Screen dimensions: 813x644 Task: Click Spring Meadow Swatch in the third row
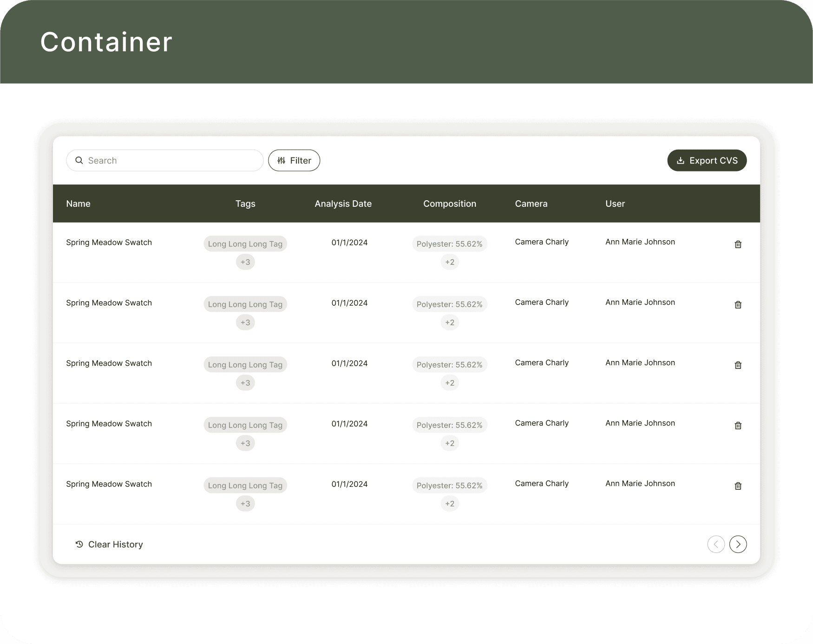point(109,363)
